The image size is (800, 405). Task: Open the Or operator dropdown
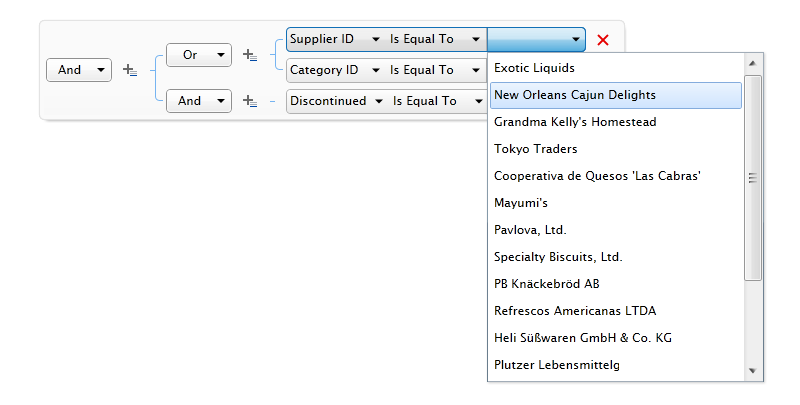[x=199, y=55]
